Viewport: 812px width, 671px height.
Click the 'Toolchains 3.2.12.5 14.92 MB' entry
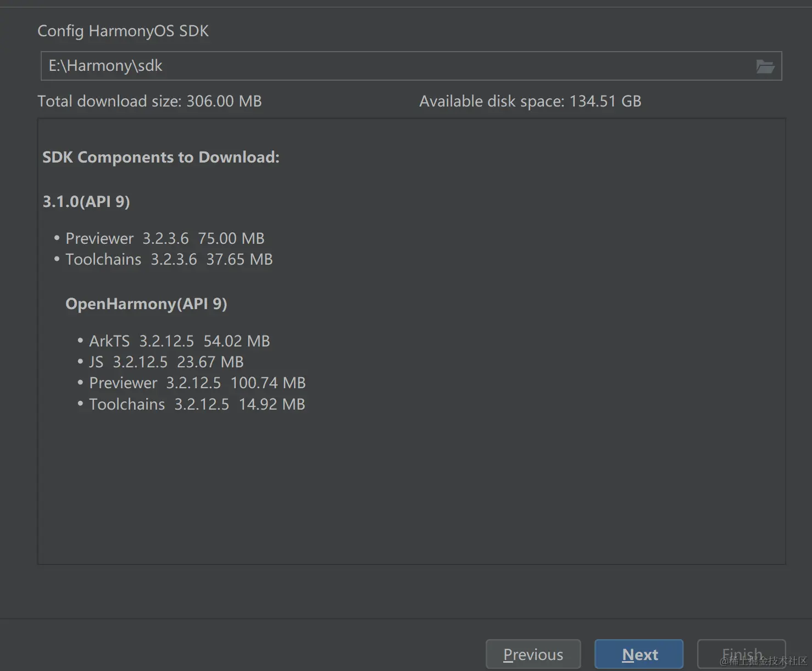[x=197, y=404]
